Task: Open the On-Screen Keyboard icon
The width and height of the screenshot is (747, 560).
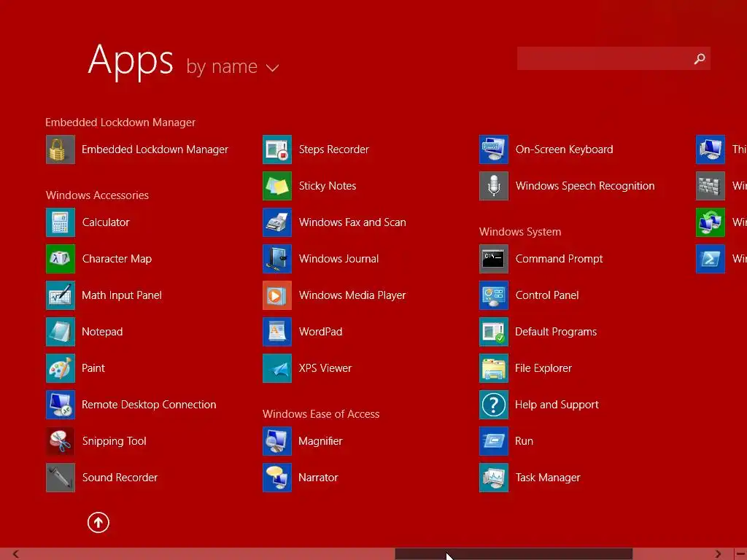Action: [x=494, y=149]
